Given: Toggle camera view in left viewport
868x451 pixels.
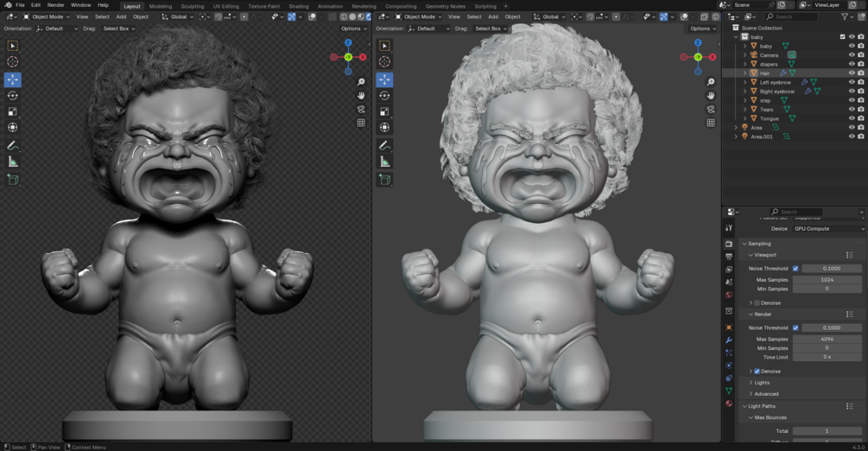Looking at the screenshot, I should click(361, 109).
